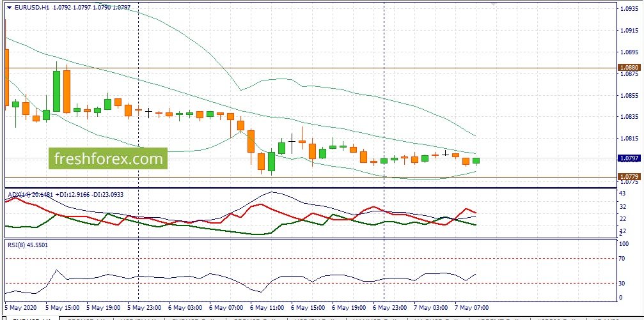Click the ADX scale value 32

622,206
